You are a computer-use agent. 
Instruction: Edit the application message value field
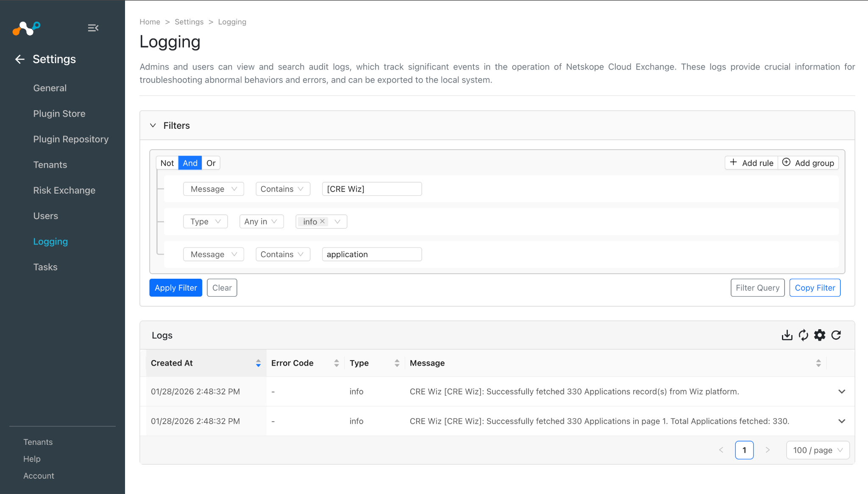click(x=372, y=254)
